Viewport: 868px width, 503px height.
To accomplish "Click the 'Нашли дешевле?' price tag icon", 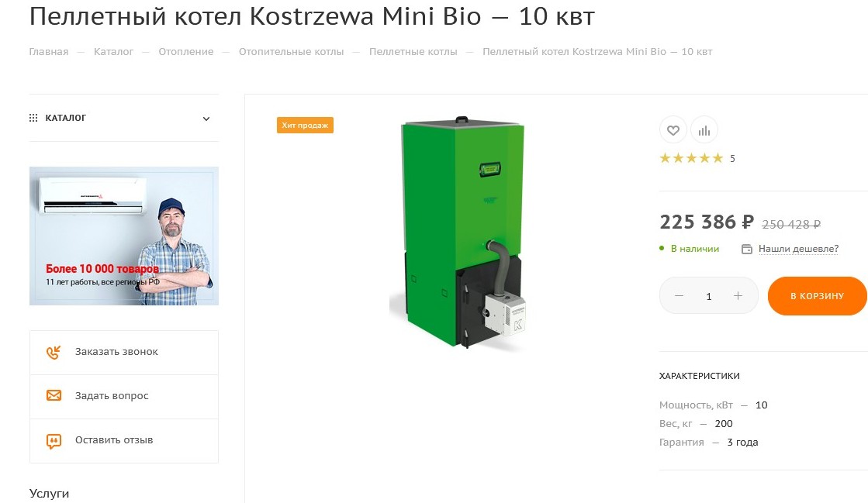I will click(x=747, y=250).
